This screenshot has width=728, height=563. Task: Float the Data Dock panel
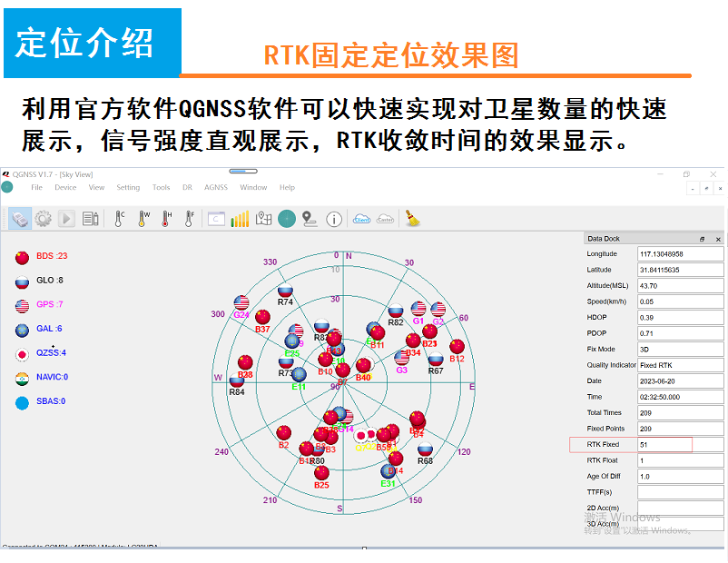(x=702, y=239)
